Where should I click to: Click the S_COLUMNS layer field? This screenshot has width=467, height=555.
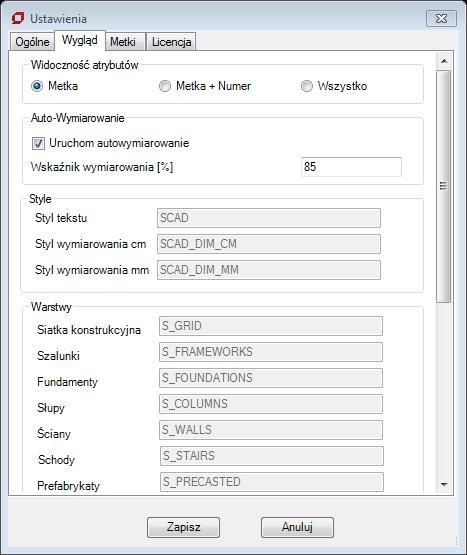tap(271, 404)
